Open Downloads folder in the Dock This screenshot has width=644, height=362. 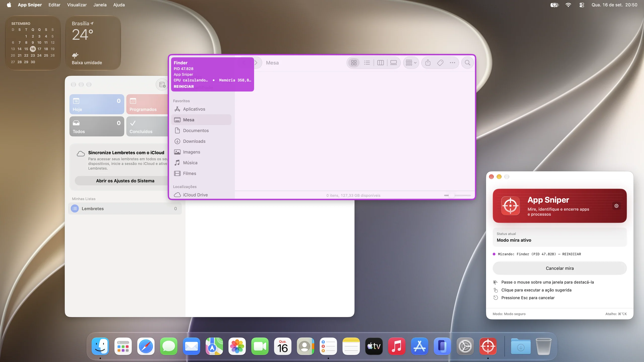coord(521,346)
